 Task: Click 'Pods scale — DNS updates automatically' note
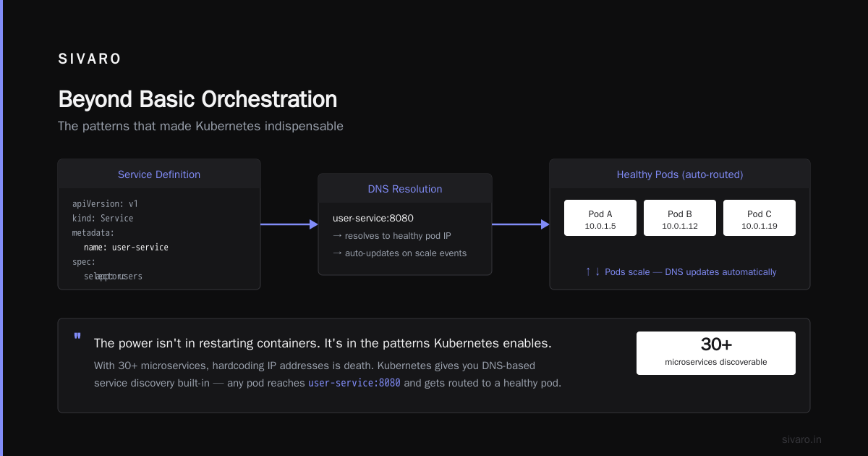(681, 272)
